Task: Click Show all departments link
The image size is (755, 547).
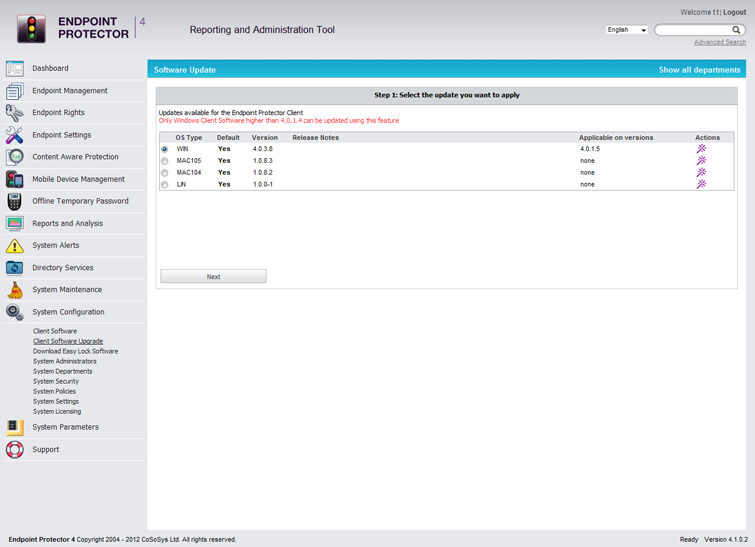Action: 699,70
